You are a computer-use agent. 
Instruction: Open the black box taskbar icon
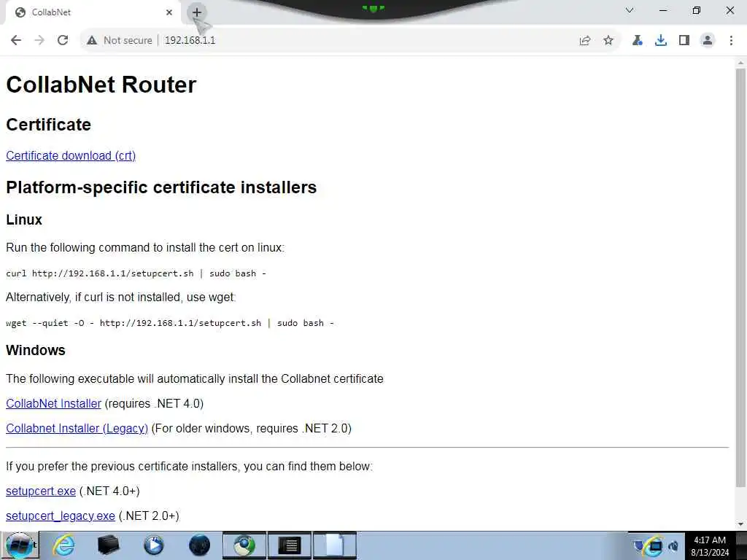coord(108,545)
